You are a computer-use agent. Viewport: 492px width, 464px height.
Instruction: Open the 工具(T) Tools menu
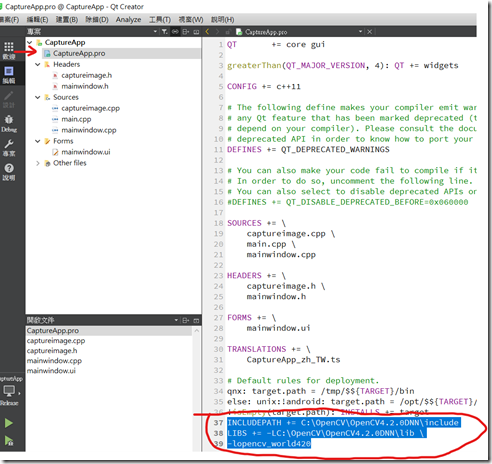(160, 20)
